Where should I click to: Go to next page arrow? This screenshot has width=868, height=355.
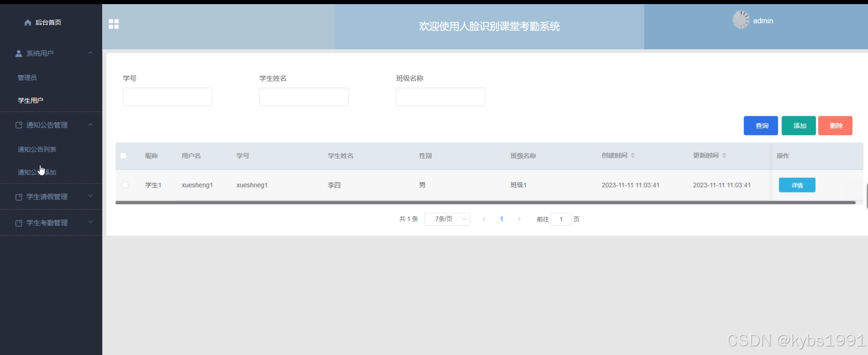519,219
